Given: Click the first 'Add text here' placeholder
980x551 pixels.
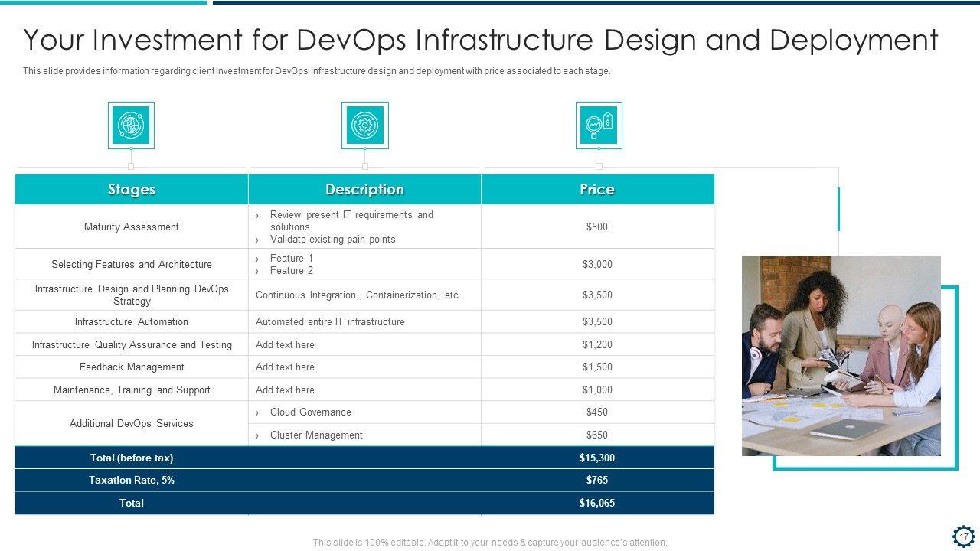Looking at the screenshot, I should coord(285,345).
